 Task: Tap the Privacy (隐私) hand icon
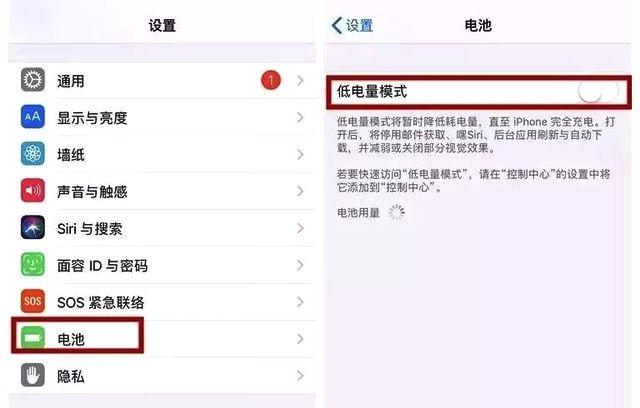tap(33, 375)
